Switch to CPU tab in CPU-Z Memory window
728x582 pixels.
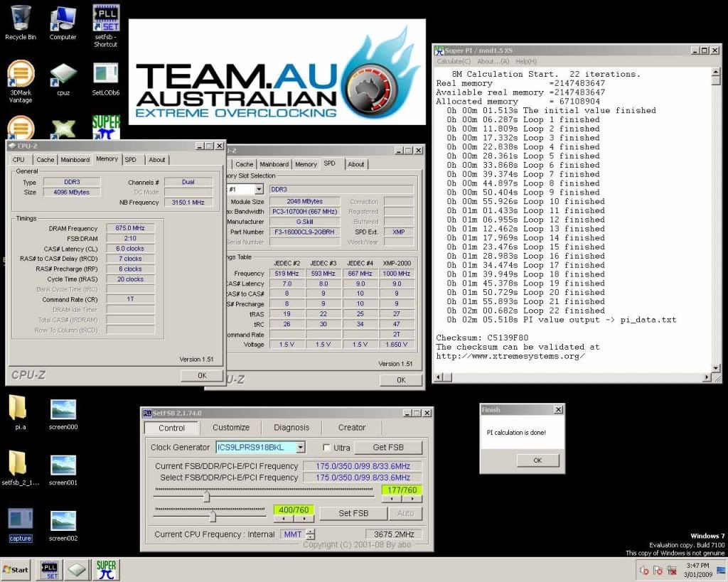pyautogui.click(x=18, y=160)
